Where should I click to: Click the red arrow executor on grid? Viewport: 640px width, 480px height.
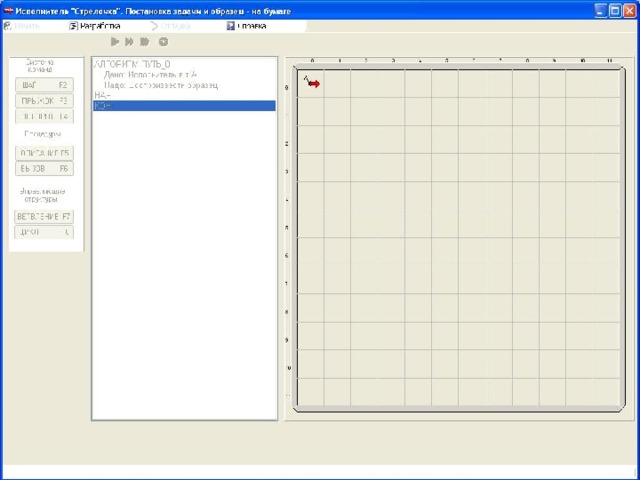[313, 84]
